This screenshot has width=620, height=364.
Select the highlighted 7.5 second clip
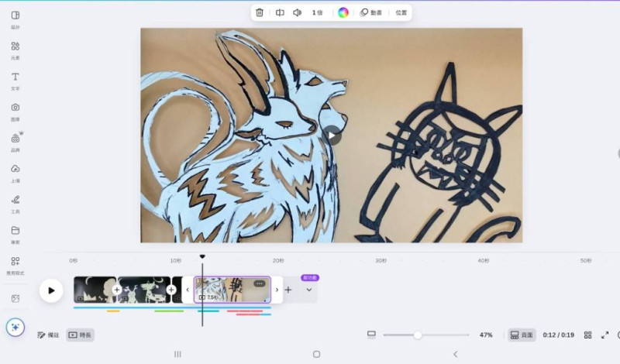(232, 290)
